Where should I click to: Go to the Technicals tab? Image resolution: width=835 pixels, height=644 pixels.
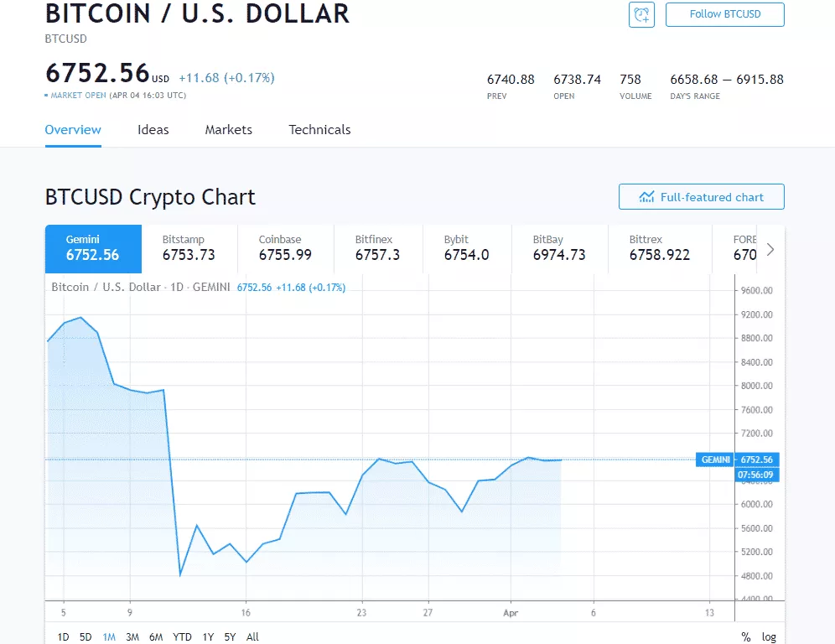(319, 130)
